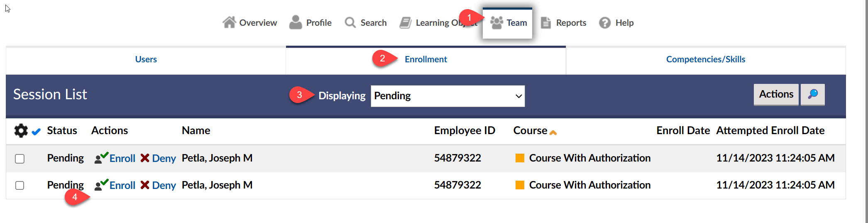
Task: Open the settings gear in table header
Action: pos(21,130)
